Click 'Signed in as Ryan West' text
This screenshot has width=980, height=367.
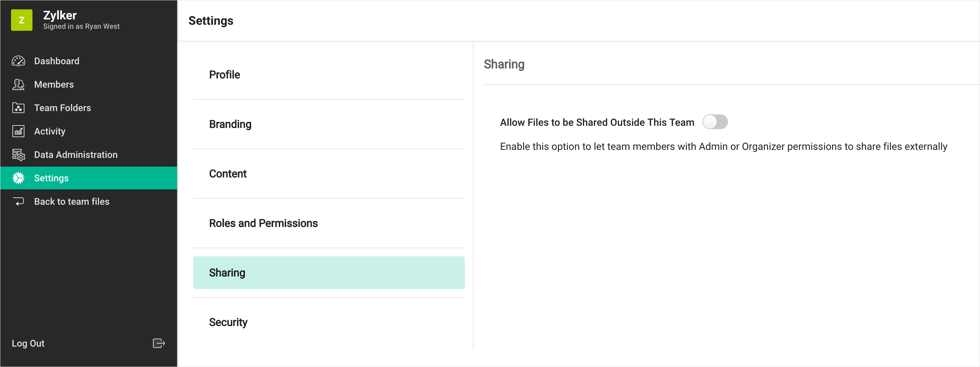pyautogui.click(x=81, y=26)
